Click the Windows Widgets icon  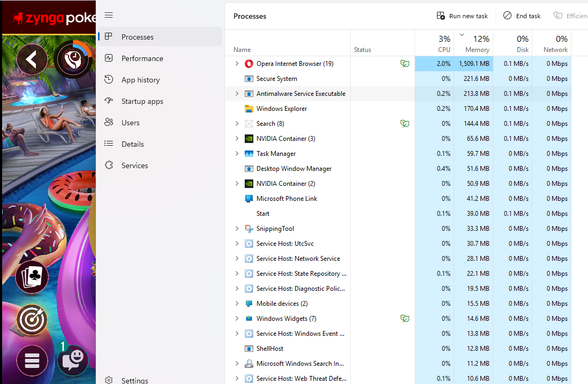click(248, 318)
